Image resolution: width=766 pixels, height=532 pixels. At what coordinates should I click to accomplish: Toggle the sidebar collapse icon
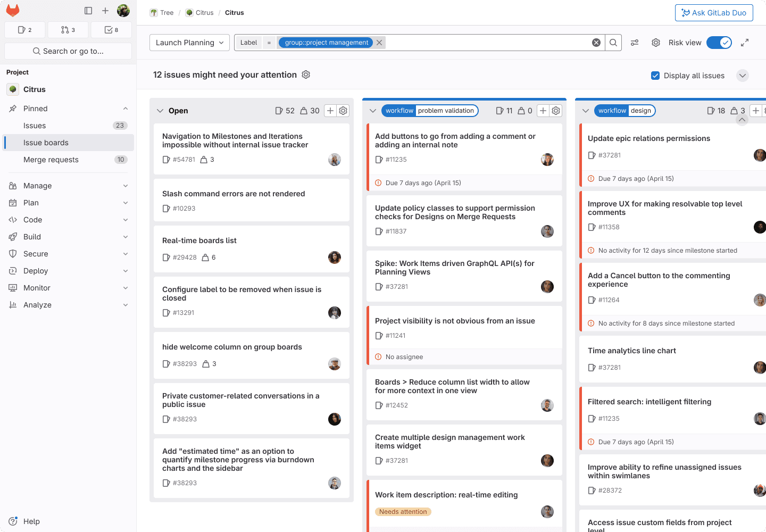88,11
